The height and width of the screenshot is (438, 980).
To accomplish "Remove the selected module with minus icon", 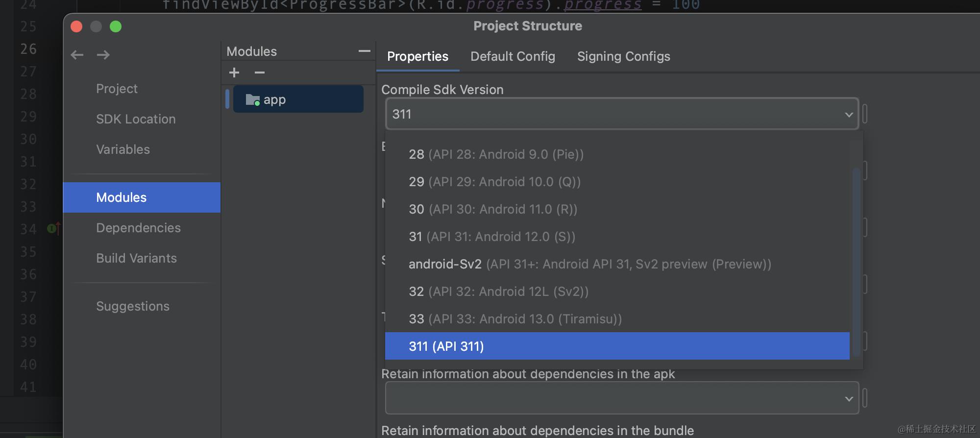I will click(x=260, y=73).
